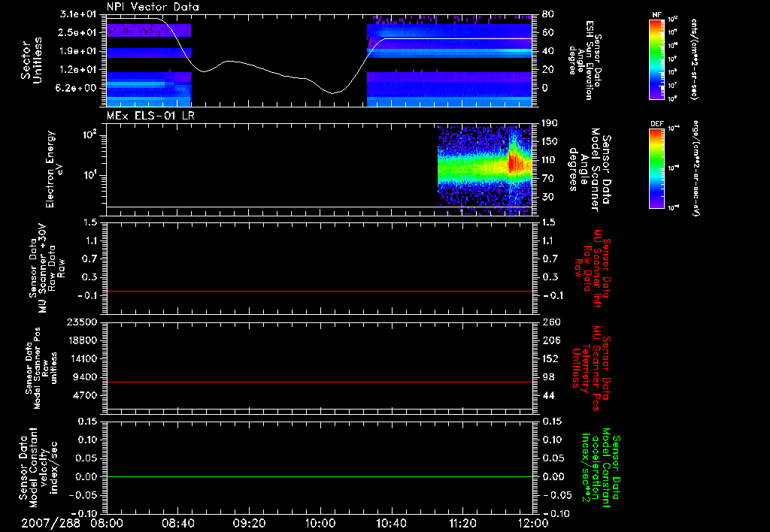
Task: Click the green line in velocity panel
Action: 319,476
